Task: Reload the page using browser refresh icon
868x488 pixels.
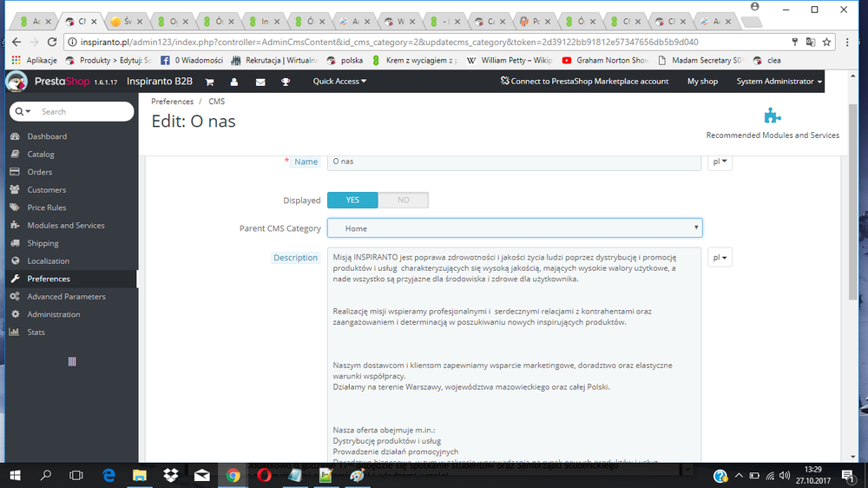Action: click(52, 42)
